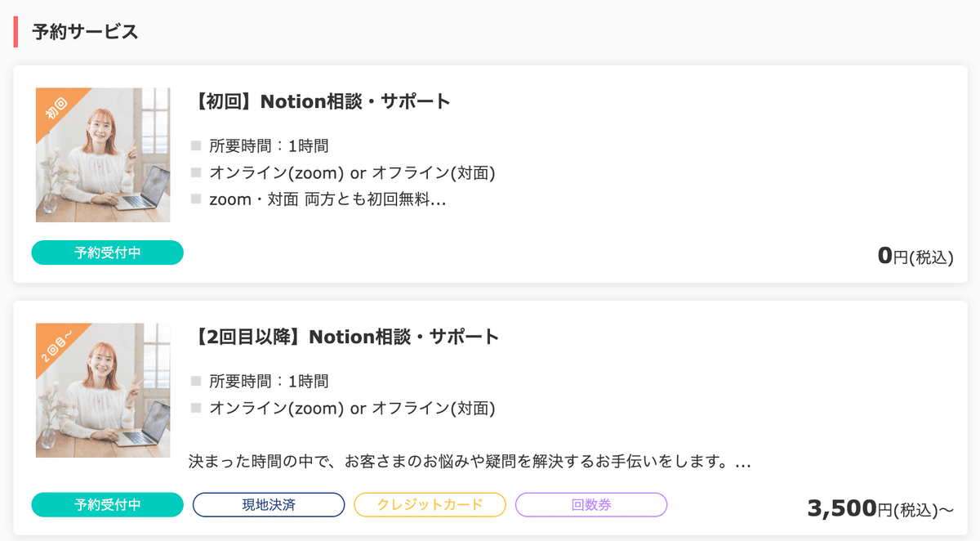Select the 回数券 payment option
This screenshot has height=541, width=980.
590,504
